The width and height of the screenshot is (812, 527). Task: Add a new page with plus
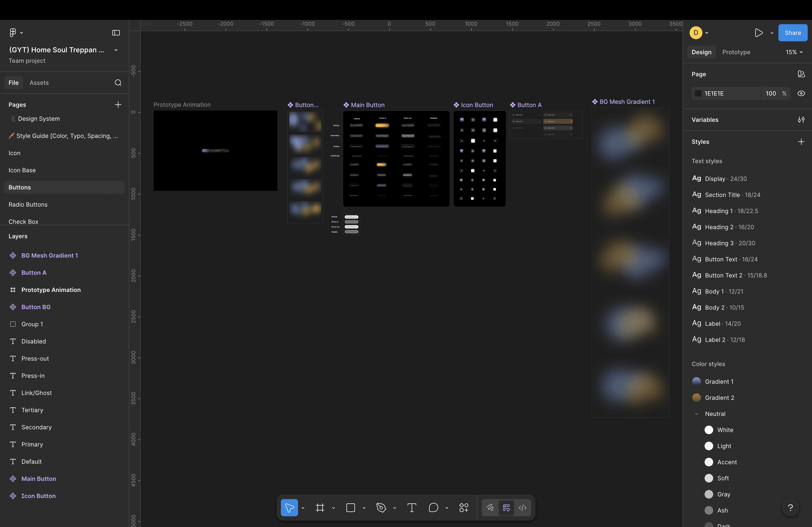[118, 105]
